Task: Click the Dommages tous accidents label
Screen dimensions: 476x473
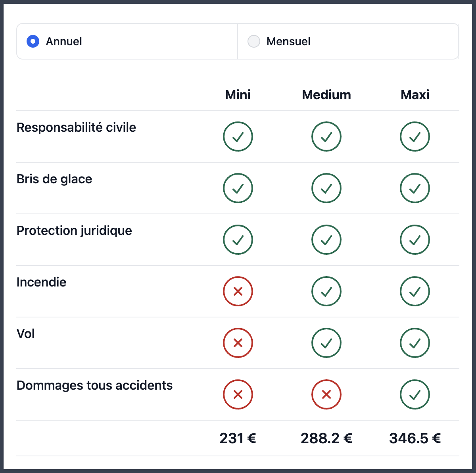Action: tap(94, 385)
